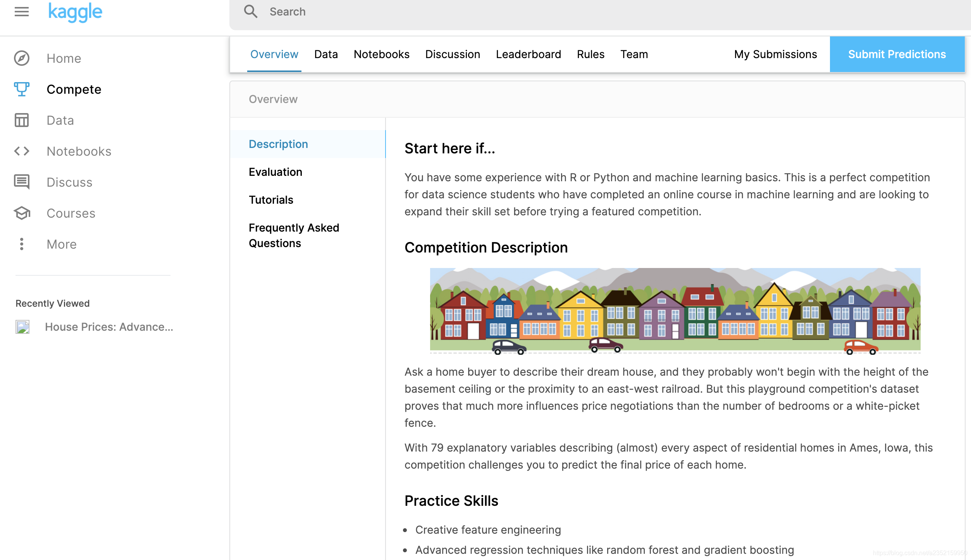Image resolution: width=971 pixels, height=560 pixels.
Task: Click the Courses graduation cap icon
Action: (x=22, y=213)
